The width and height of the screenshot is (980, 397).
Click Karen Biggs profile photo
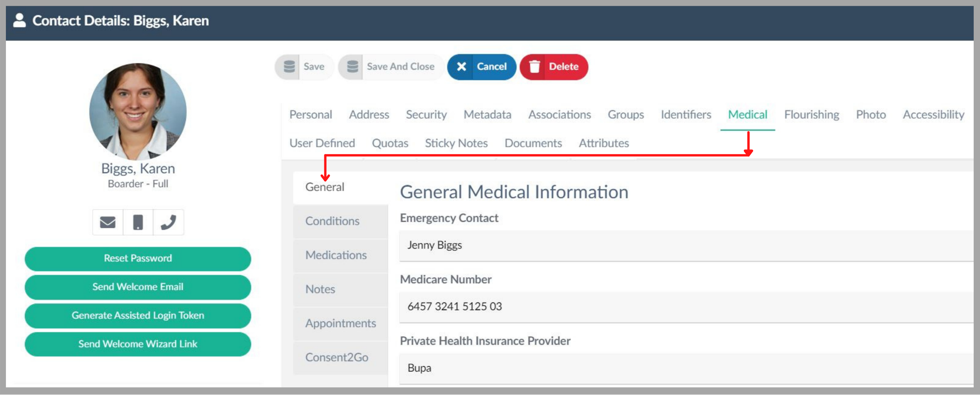pos(138,111)
